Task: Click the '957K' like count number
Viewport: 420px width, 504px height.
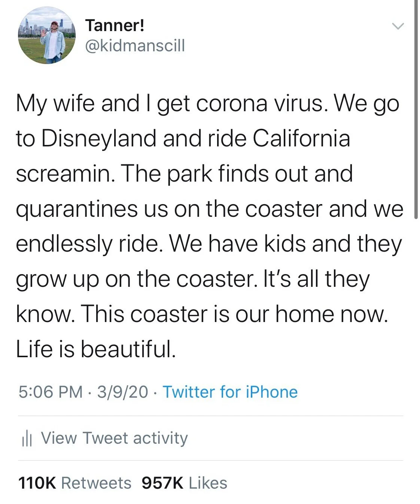Action: click(x=162, y=483)
